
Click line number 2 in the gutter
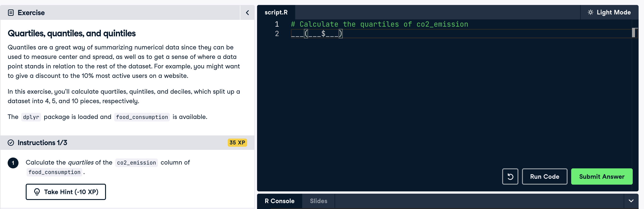click(277, 34)
